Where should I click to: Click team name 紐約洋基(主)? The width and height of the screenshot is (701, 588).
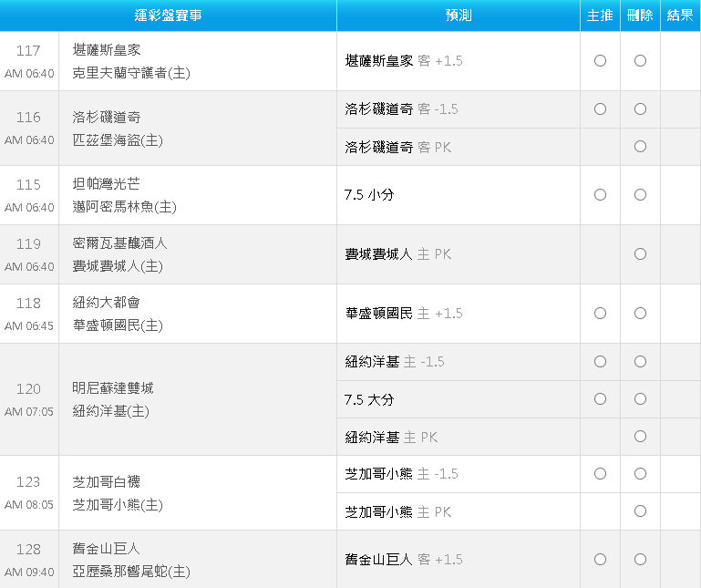click(x=111, y=411)
